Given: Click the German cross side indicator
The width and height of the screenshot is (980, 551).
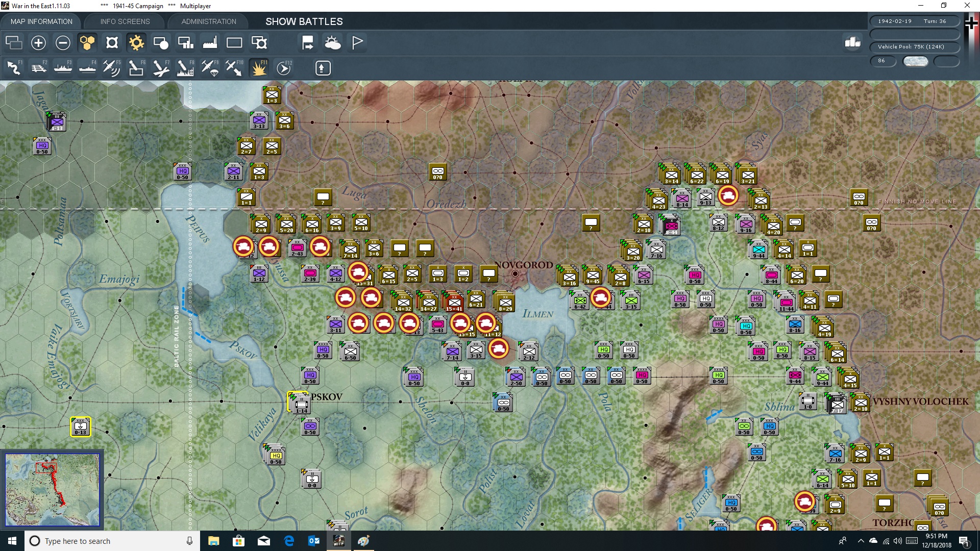Looking at the screenshot, I should (x=971, y=22).
